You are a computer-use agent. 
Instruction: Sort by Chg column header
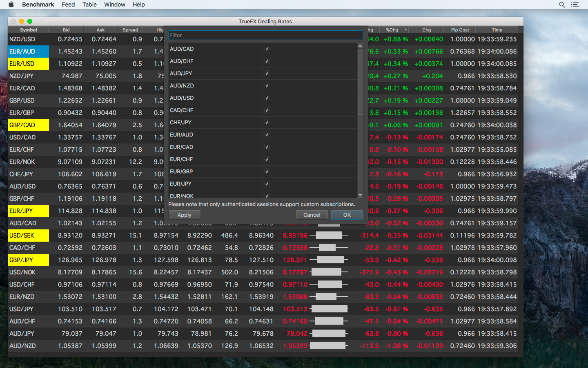426,30
